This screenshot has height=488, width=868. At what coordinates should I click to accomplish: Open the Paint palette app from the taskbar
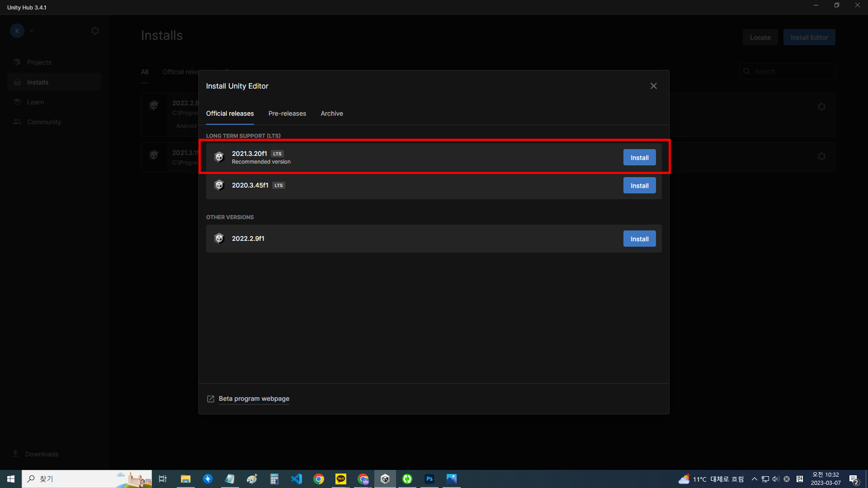[252, 479]
